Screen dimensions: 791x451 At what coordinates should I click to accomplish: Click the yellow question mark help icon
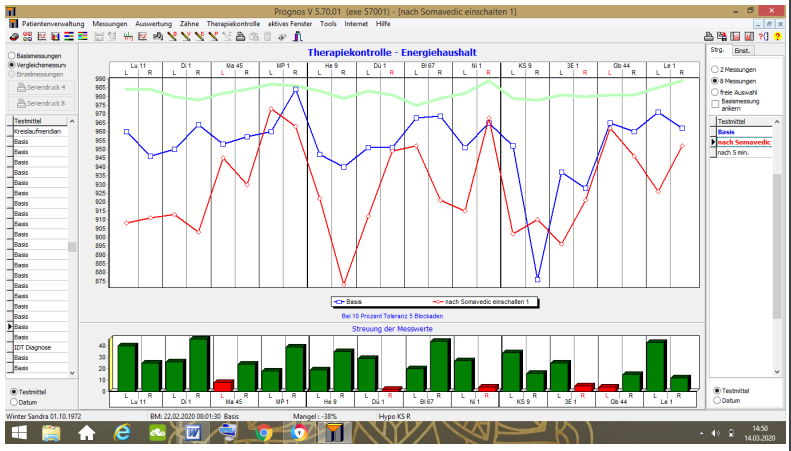click(x=776, y=36)
